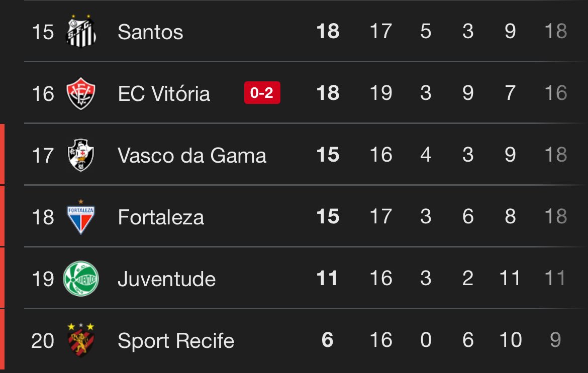Click the red 0-2 live score badge
This screenshot has height=373, width=588.
(262, 93)
